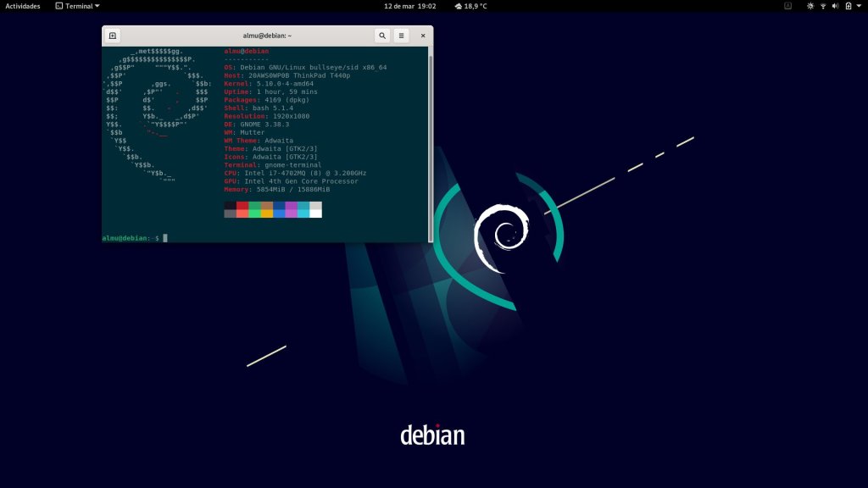Close the terminal window
The image size is (868, 488).
coord(423,36)
